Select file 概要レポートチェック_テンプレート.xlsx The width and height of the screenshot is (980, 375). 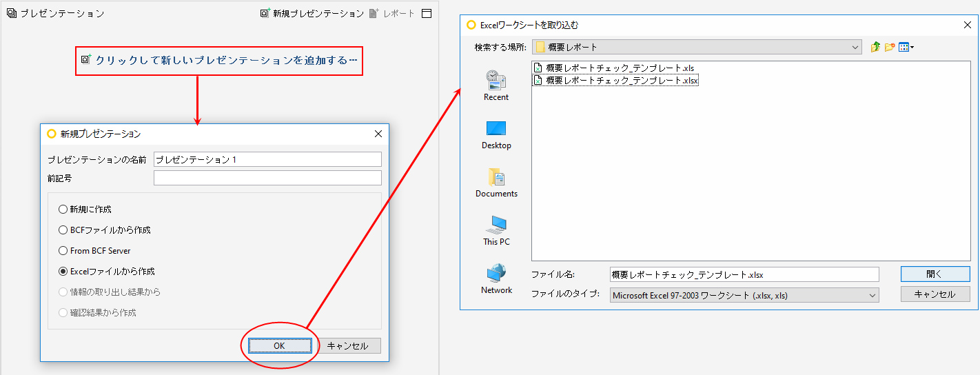(x=616, y=80)
